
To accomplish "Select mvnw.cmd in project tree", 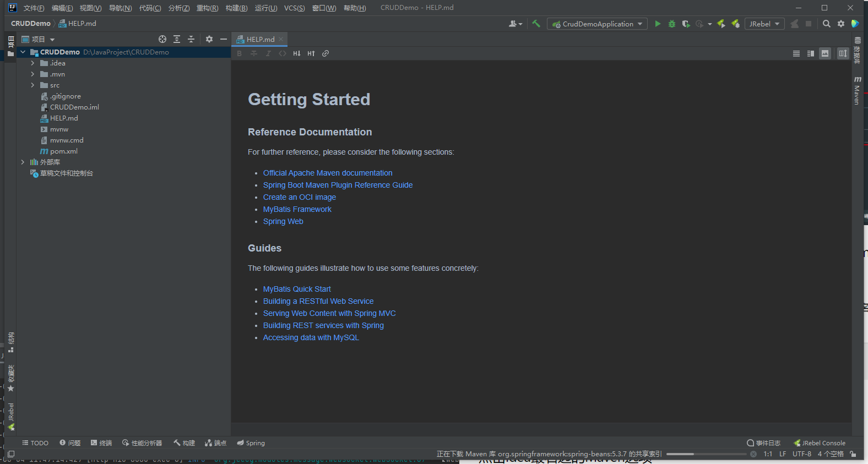I will pyautogui.click(x=62, y=140).
